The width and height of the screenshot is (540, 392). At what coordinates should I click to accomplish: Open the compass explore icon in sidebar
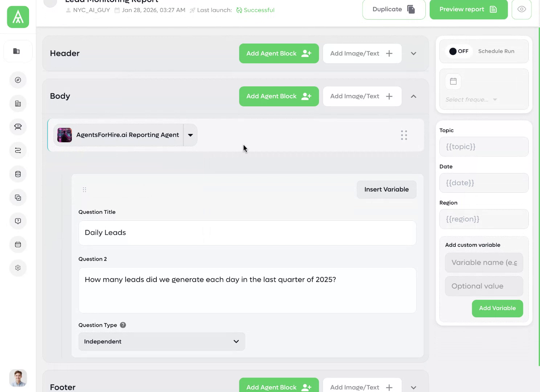tap(18, 80)
